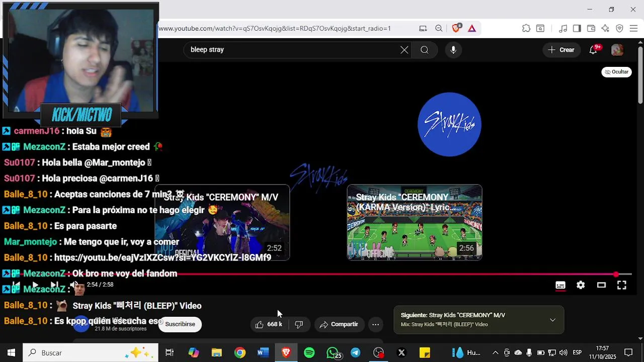Viewport: 644px width, 362px height.
Task: Open Balle_8_10's youtu.be chat link
Action: point(163,257)
